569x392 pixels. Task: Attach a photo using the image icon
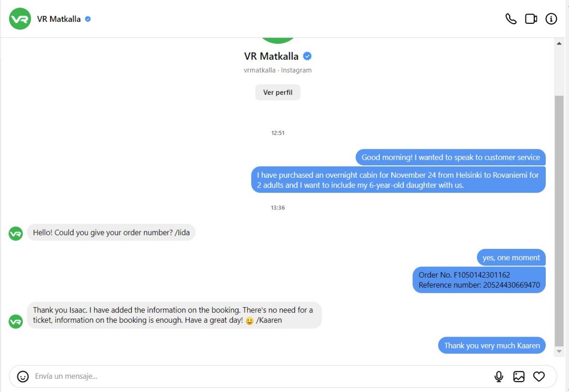tap(519, 376)
